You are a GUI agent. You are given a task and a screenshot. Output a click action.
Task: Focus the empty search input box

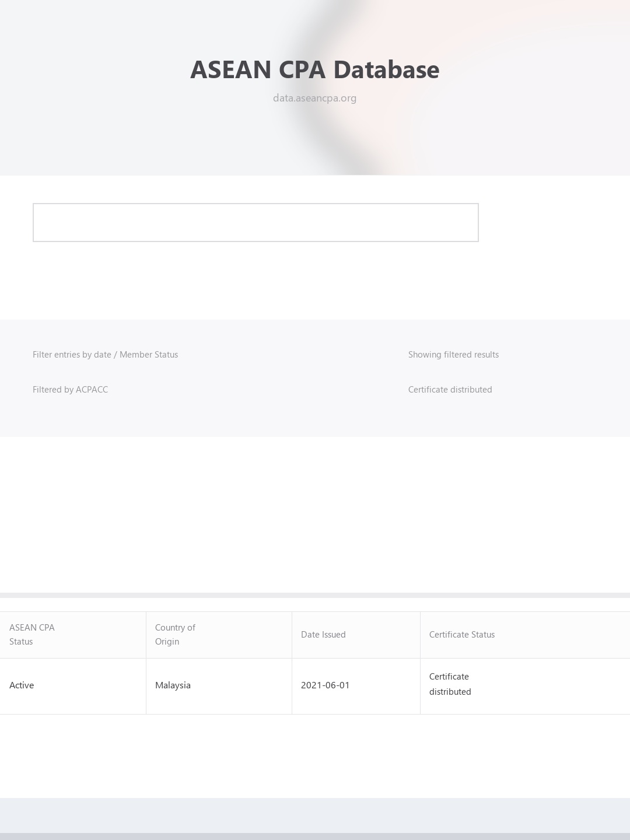[256, 222]
